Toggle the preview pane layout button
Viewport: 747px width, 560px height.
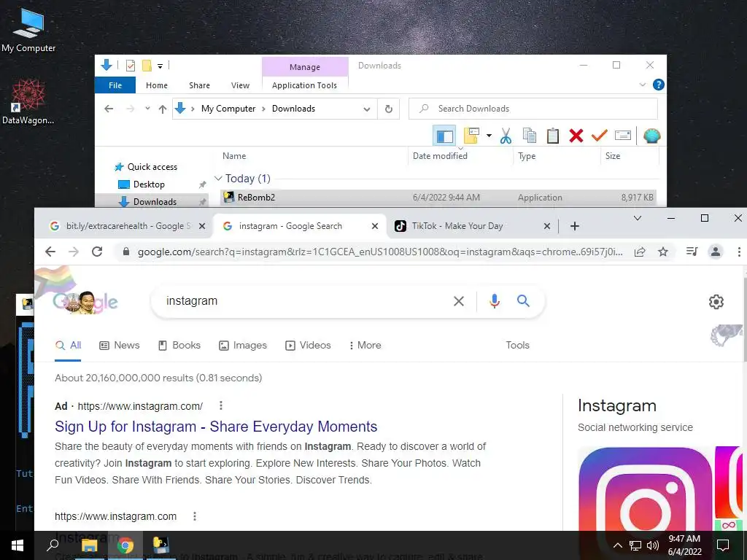(x=444, y=136)
